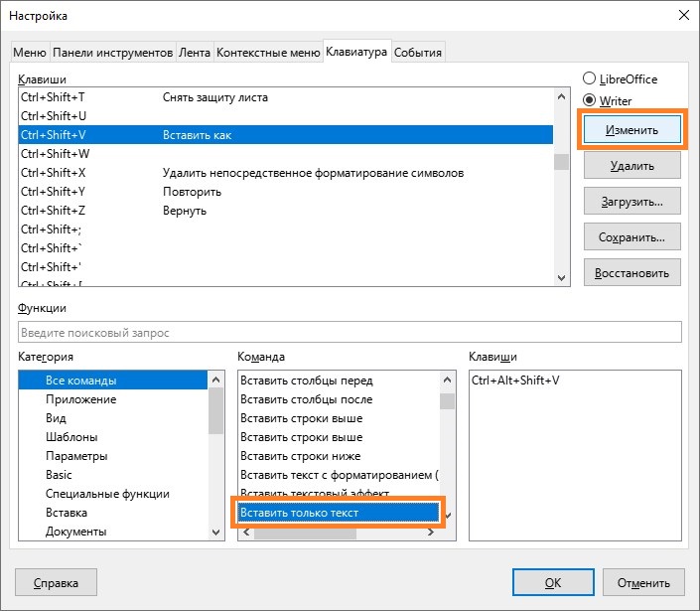Image resolution: width=700 pixels, height=611 pixels.
Task: Switch to the Меню tab
Action: [x=30, y=52]
